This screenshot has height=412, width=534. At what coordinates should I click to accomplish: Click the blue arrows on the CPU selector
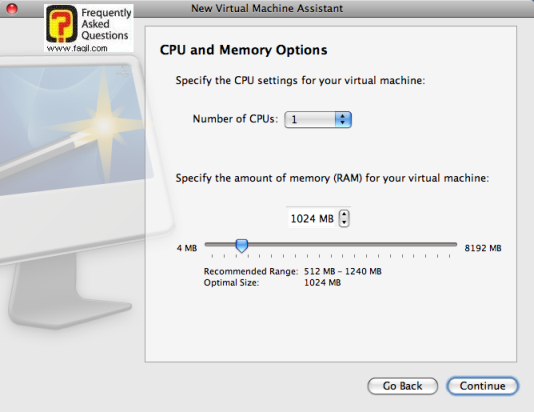(343, 120)
